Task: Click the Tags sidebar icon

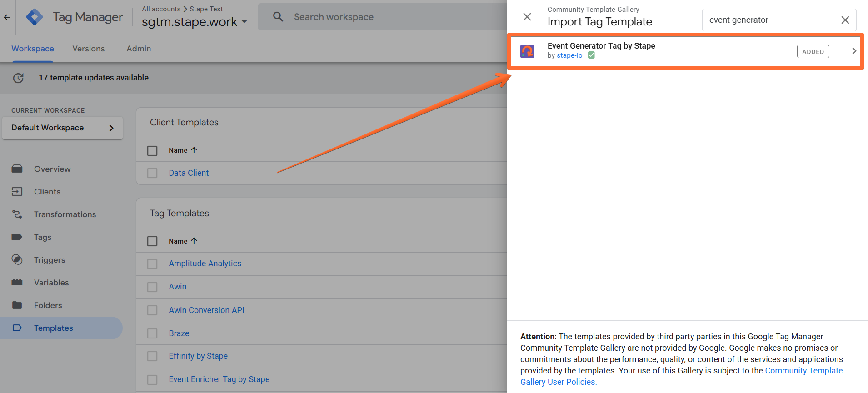Action: 17,237
